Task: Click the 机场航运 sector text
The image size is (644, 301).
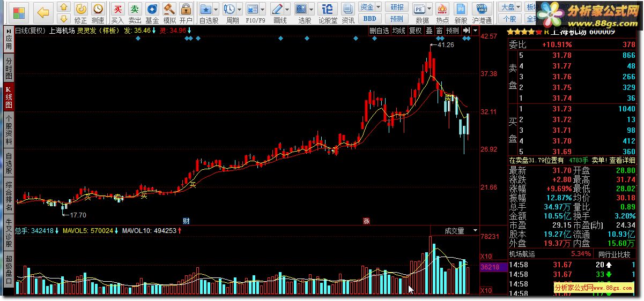Action: (522, 254)
